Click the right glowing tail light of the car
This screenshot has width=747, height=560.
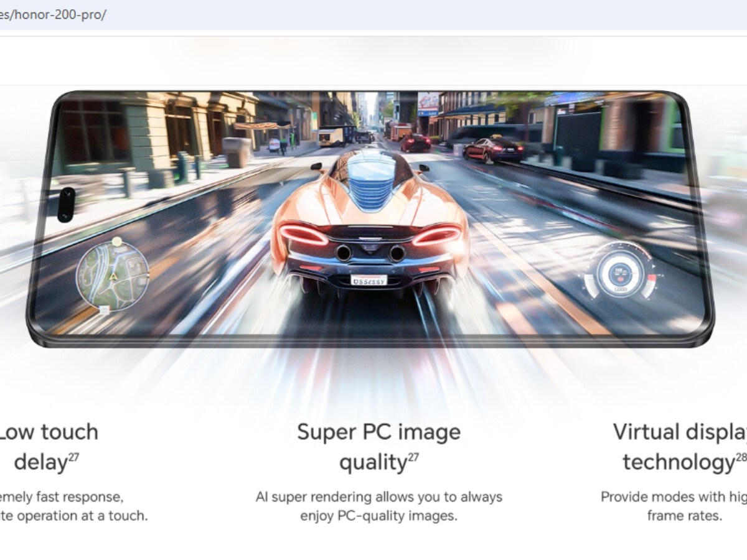pyautogui.click(x=436, y=236)
